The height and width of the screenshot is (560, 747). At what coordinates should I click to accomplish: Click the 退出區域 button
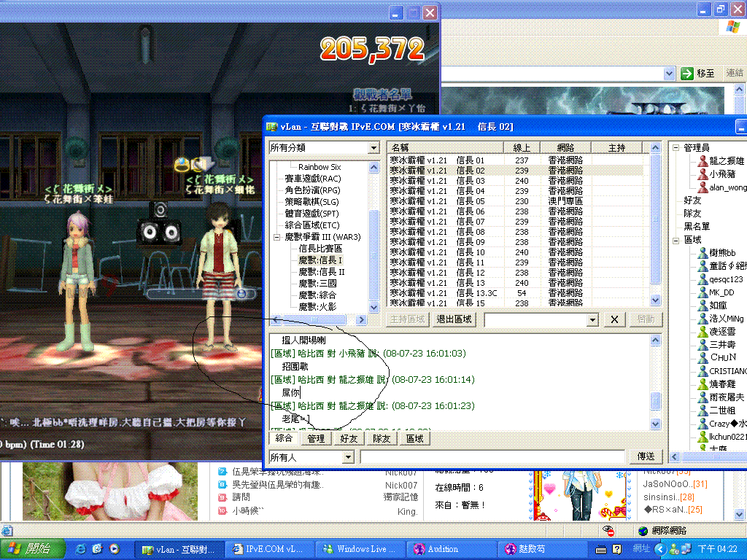(454, 319)
